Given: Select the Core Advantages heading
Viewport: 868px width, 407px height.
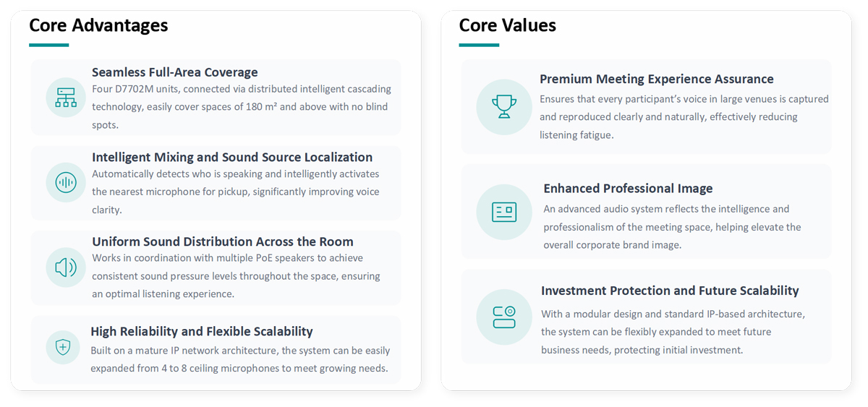Looking at the screenshot, I should pos(98,25).
